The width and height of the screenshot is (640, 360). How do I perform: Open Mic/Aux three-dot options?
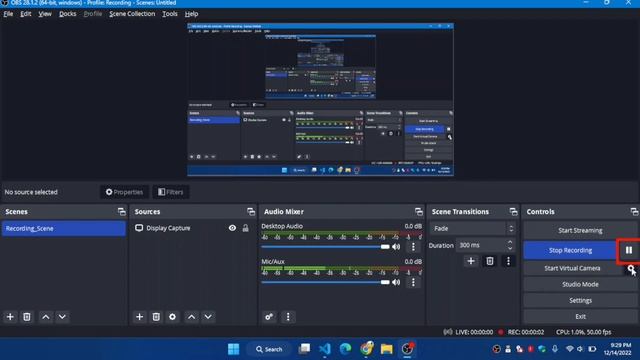(x=413, y=282)
